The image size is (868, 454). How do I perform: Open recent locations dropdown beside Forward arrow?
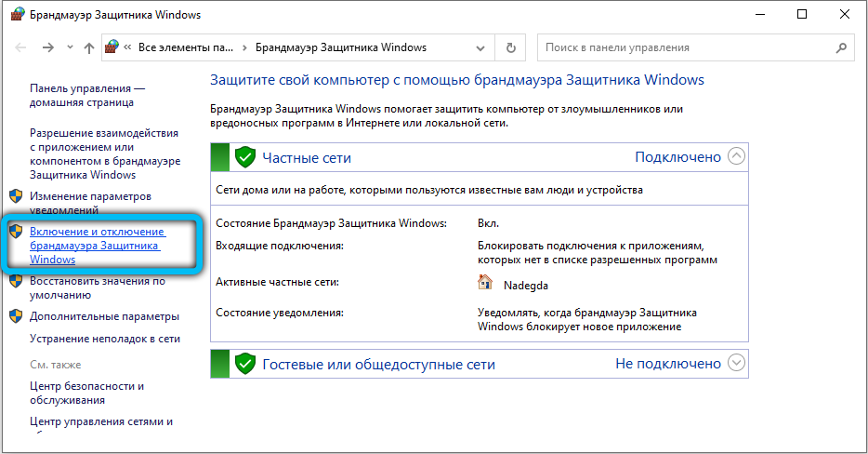point(68,47)
